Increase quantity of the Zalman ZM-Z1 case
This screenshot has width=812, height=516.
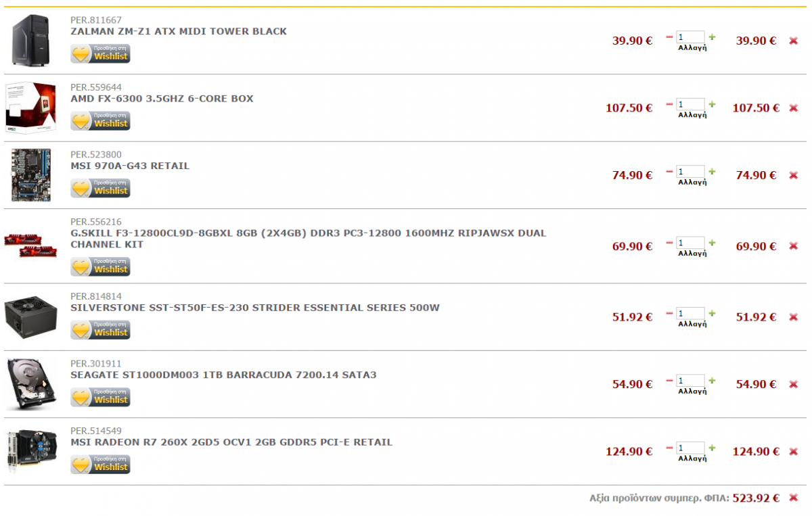coord(712,37)
